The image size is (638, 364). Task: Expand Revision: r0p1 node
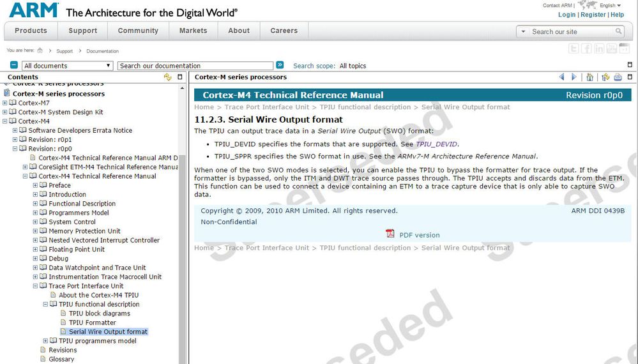(15, 139)
